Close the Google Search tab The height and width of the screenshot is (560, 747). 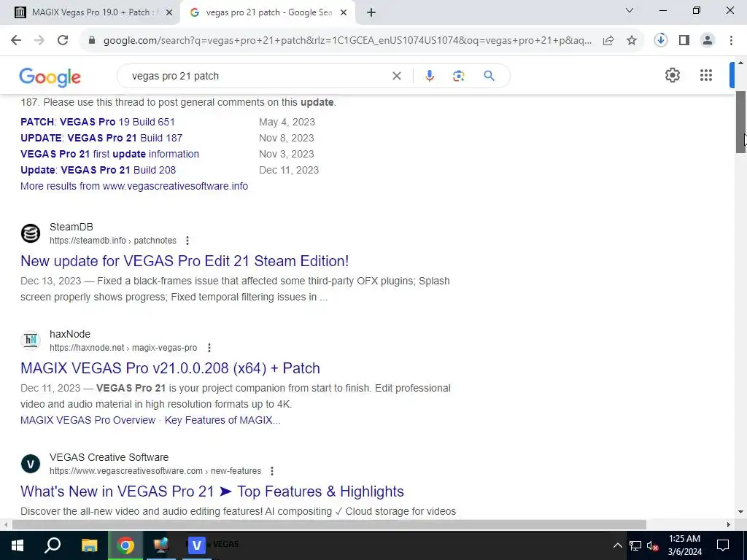pos(344,13)
